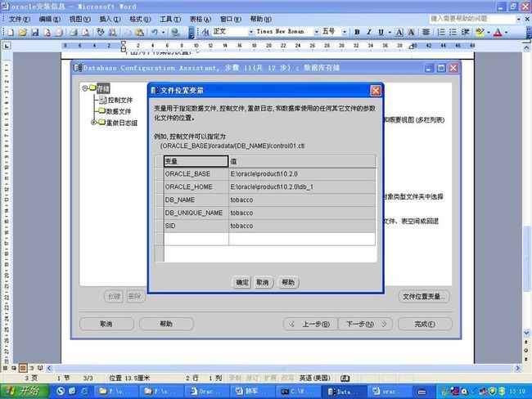Open the Times New Roman font dropdown

tap(316, 32)
